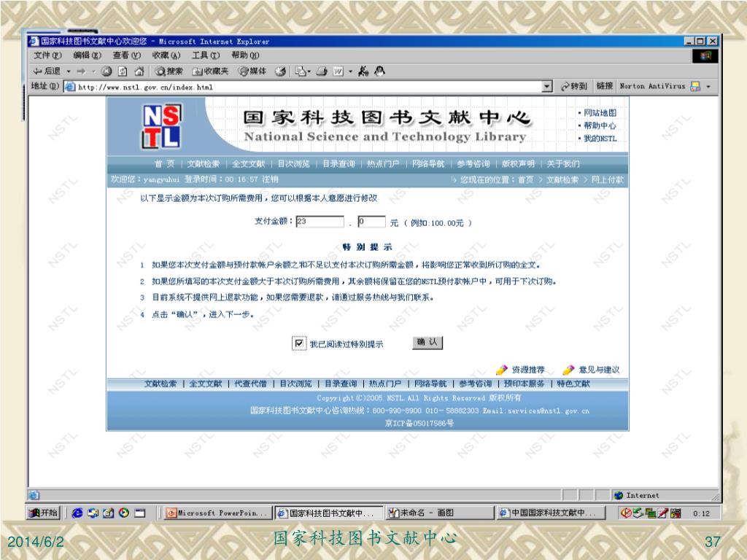Switch to Microsoft PowerPoint taskbar button
747x560 pixels.
coord(217,513)
